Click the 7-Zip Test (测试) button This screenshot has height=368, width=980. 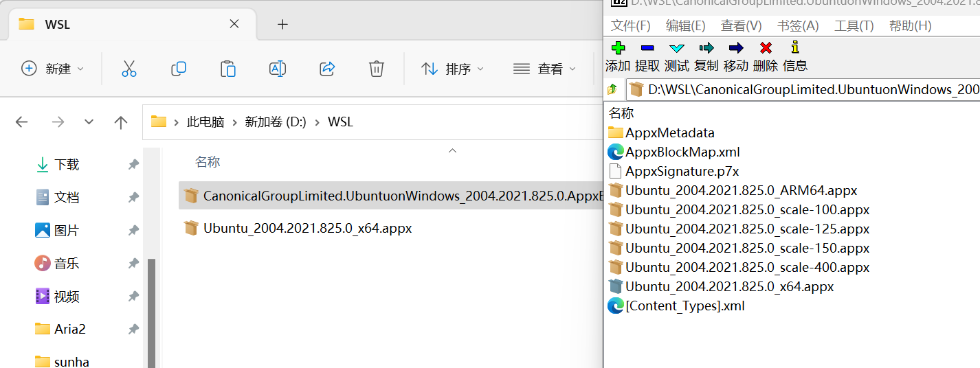(x=677, y=56)
